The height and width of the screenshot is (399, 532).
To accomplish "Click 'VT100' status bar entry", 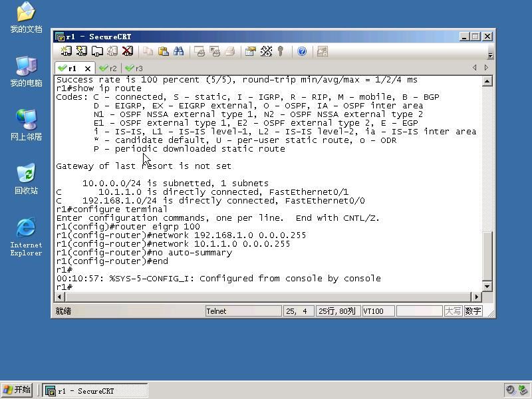I will pyautogui.click(x=378, y=311).
